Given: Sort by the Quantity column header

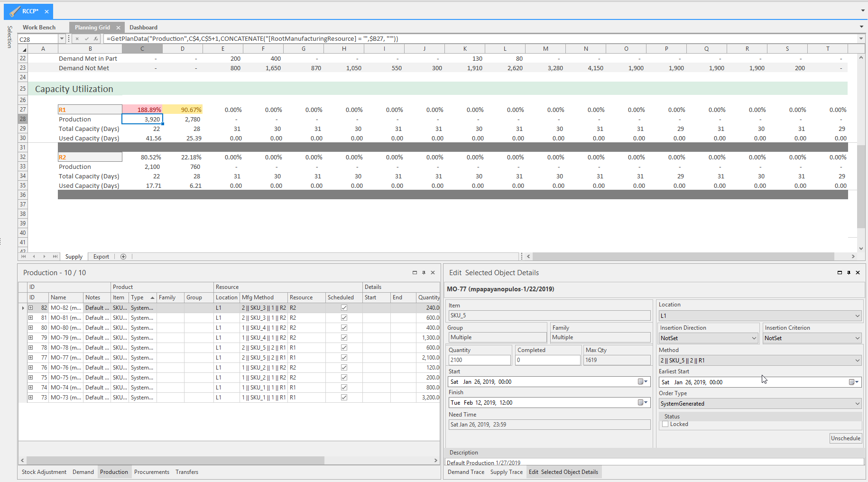Looking at the screenshot, I should 428,297.
